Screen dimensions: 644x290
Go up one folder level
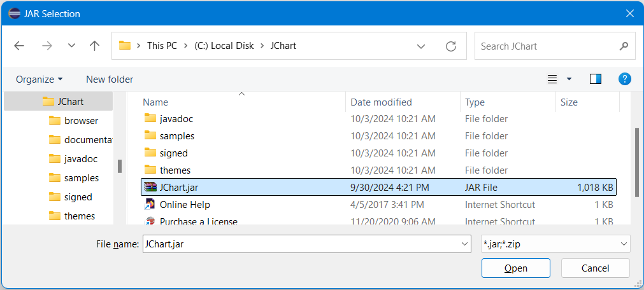click(94, 46)
